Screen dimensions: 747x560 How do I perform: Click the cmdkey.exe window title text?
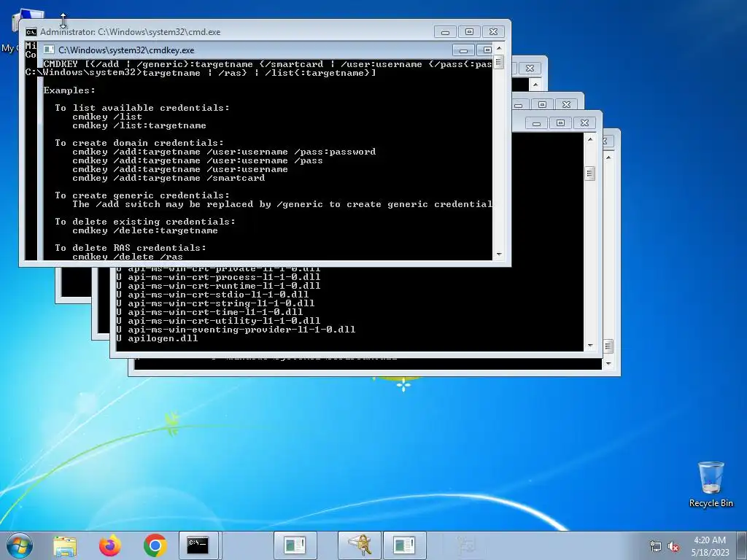tap(126, 50)
